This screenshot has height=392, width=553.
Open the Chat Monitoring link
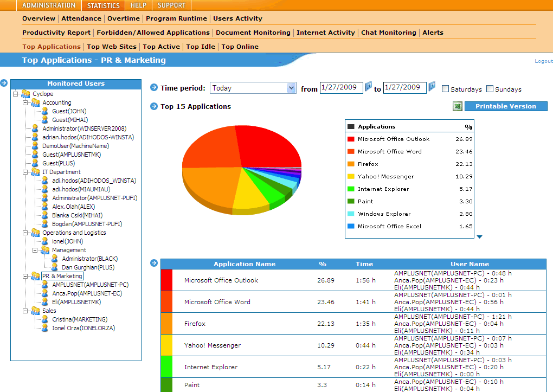click(389, 33)
